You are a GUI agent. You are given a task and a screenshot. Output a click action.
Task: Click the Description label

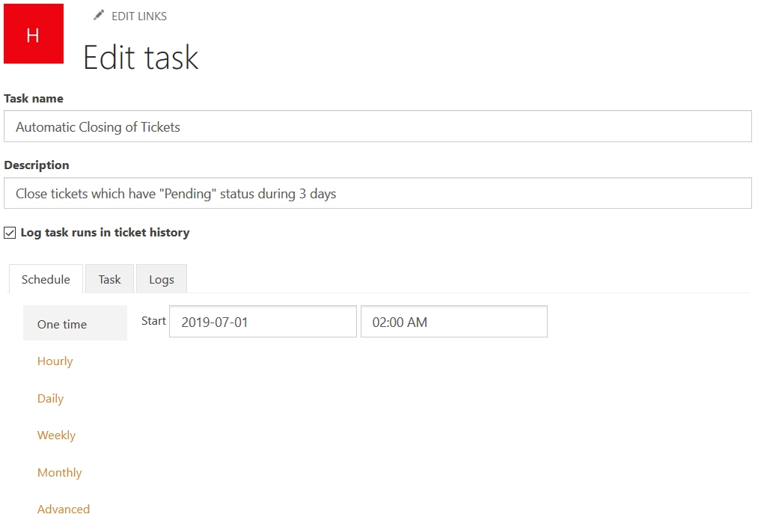37,165
